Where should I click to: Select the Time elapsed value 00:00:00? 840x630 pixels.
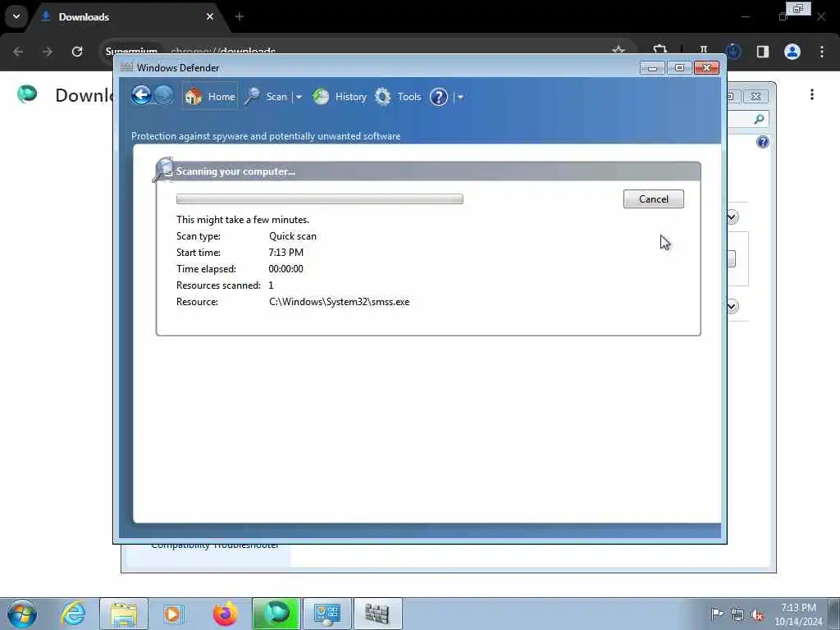point(286,269)
